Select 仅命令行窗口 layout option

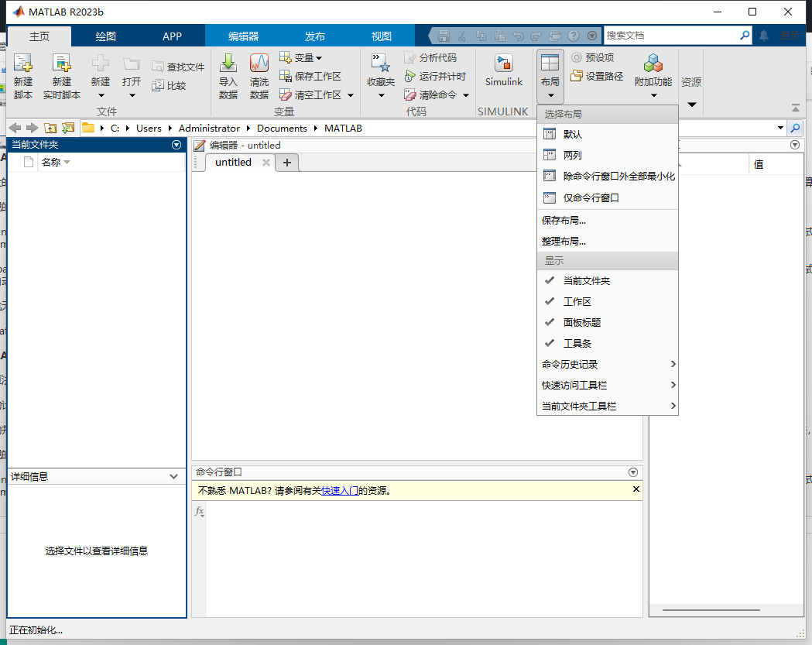608,198
